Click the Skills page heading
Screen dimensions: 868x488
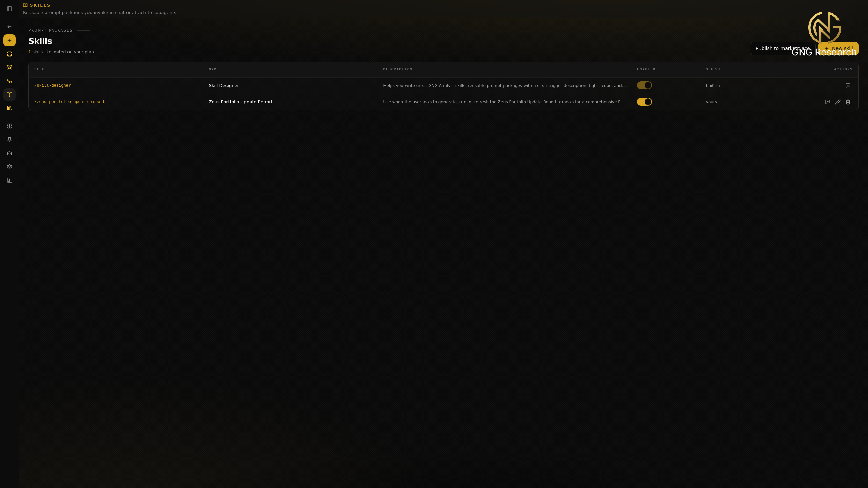(x=40, y=41)
